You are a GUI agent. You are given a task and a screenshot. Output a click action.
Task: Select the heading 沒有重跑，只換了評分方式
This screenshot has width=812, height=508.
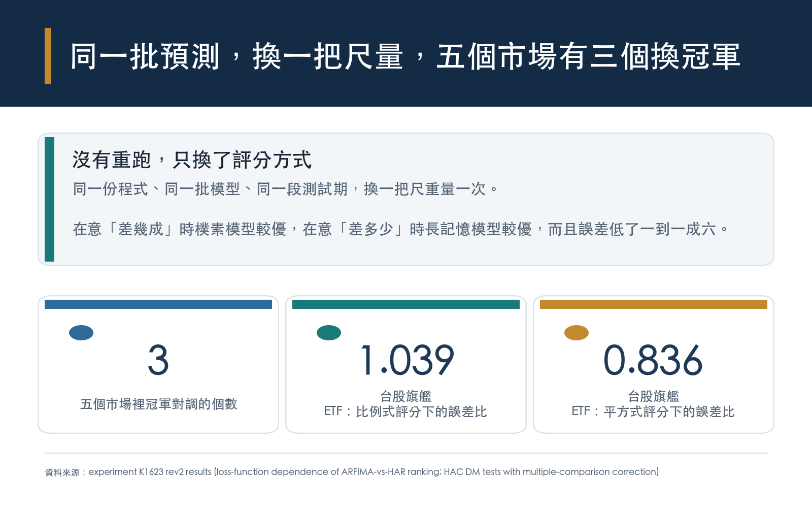tap(192, 160)
